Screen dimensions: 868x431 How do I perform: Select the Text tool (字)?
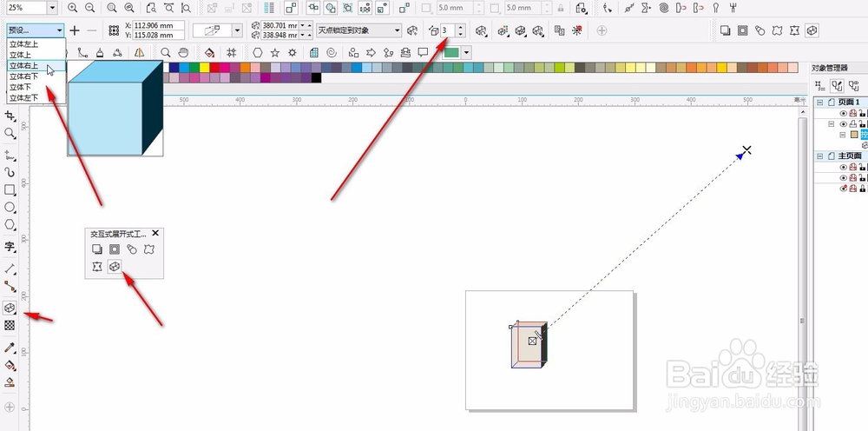pyautogui.click(x=10, y=247)
